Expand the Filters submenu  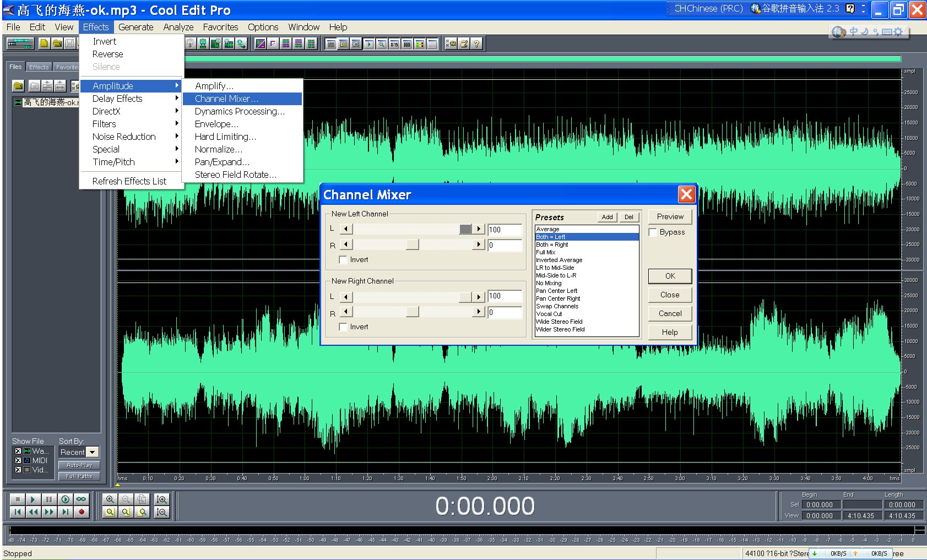(131, 124)
